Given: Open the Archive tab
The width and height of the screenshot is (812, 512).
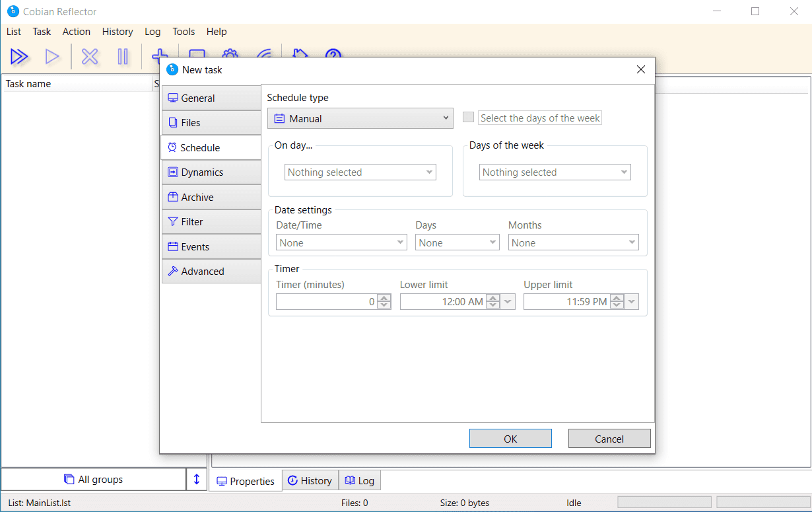Looking at the screenshot, I should click(x=211, y=197).
